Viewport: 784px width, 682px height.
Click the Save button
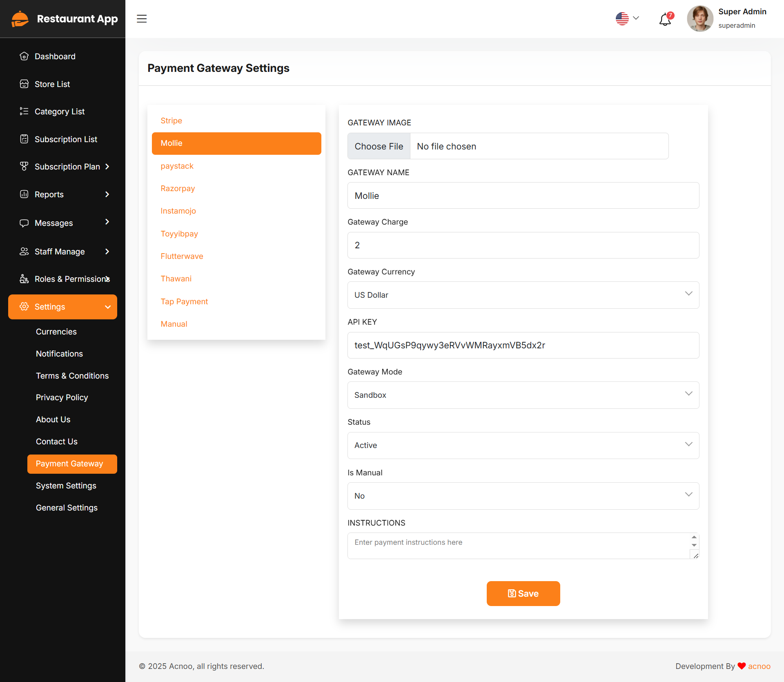click(523, 593)
